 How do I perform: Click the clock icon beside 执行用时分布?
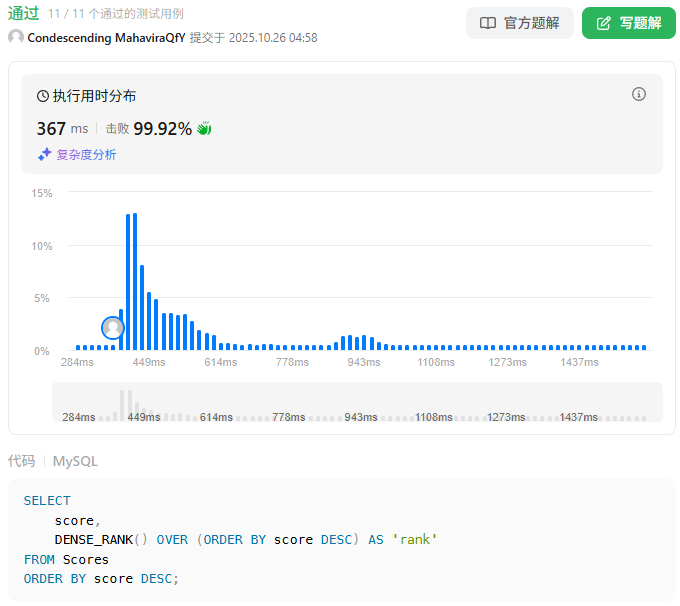43,96
